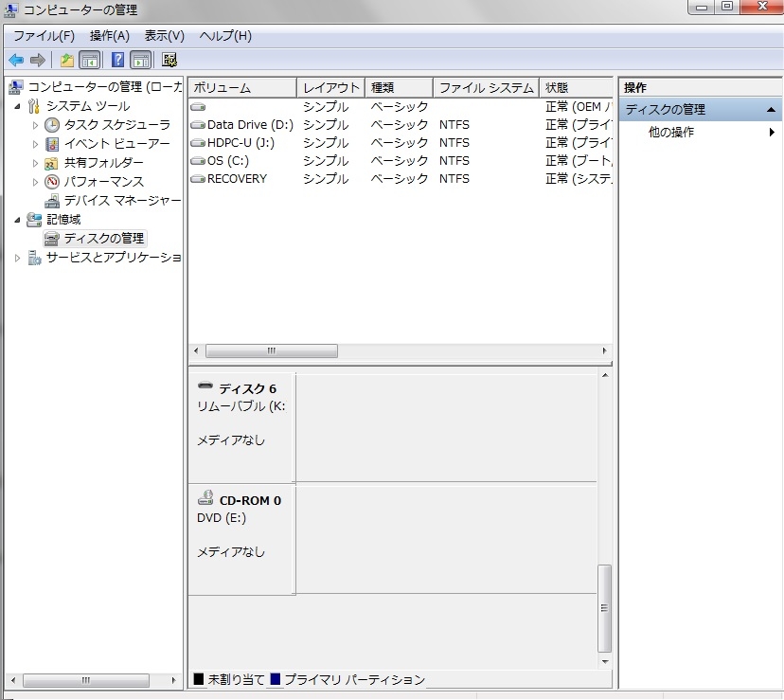Click 他の操作 in the actions pane
Image resolution: width=784 pixels, height=700 pixels.
671,132
